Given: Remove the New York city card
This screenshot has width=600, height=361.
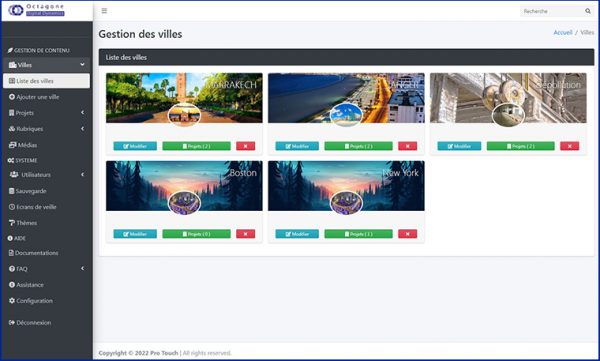Looking at the screenshot, I should tap(408, 234).
